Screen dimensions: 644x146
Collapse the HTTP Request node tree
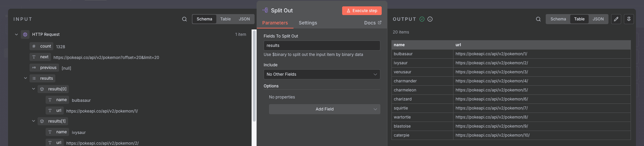click(x=16, y=34)
